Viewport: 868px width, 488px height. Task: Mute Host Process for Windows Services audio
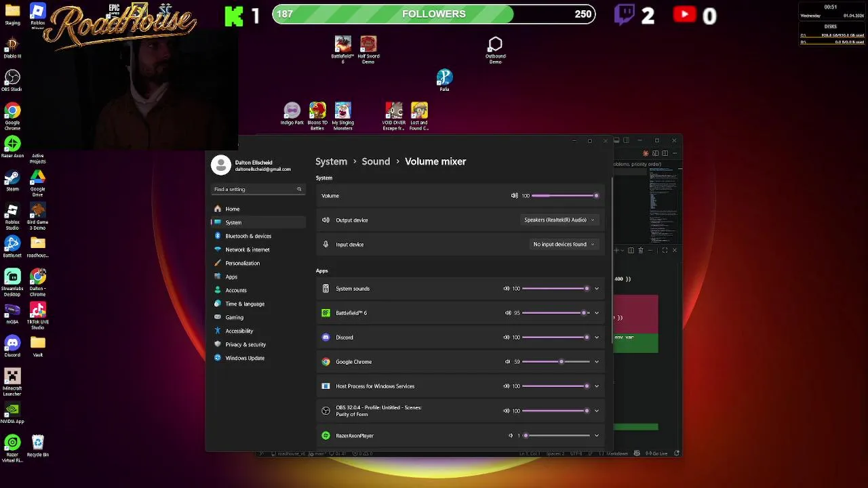507,386
